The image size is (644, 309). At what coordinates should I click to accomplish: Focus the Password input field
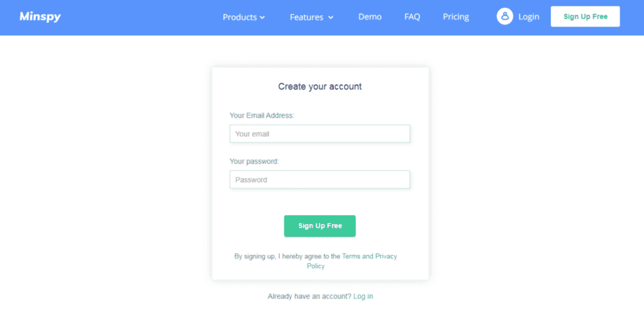pos(319,180)
